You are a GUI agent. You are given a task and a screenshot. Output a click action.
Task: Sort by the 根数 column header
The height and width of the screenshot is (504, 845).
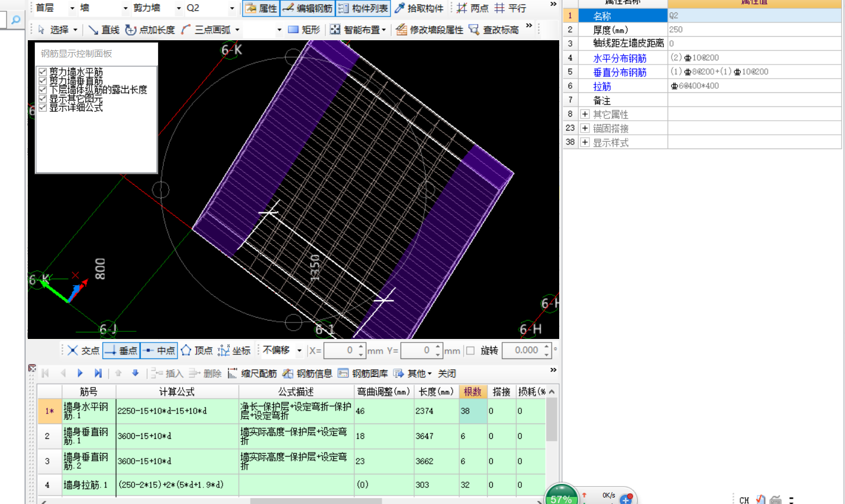pyautogui.click(x=473, y=392)
